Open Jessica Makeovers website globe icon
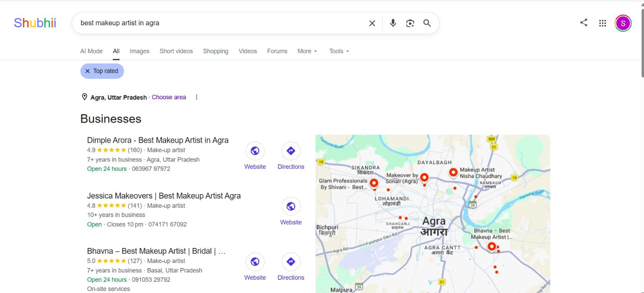 (x=291, y=206)
